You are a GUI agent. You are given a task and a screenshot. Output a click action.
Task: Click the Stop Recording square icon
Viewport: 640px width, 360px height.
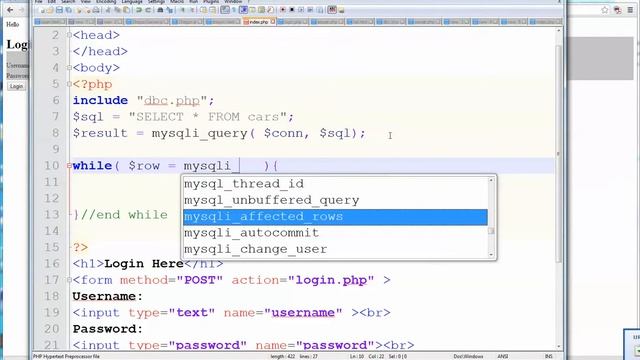tap(291, 10)
